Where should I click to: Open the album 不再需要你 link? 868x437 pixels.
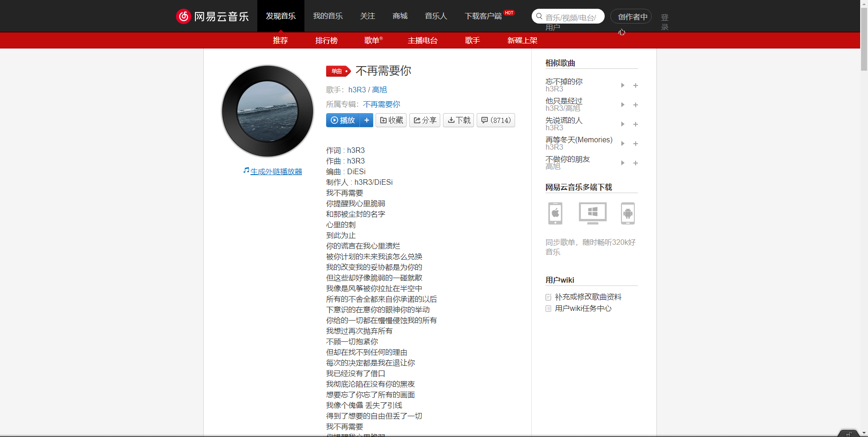pyautogui.click(x=381, y=104)
